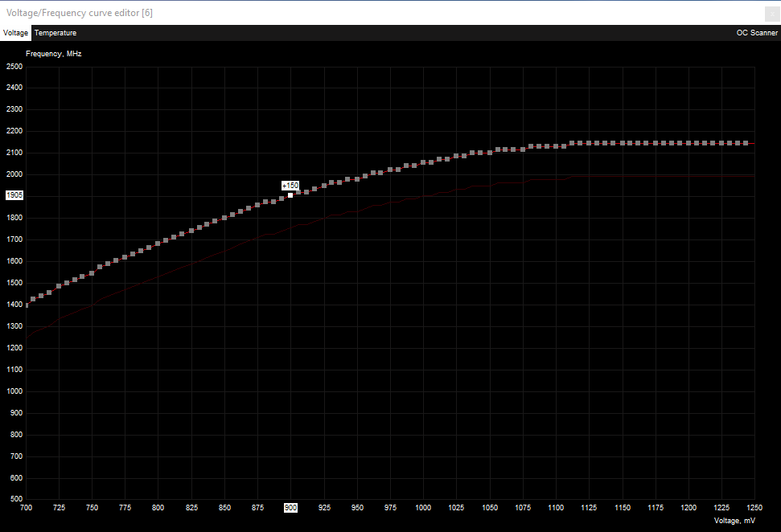
Task: Select the curve point at 1200 mV
Action: [688, 143]
